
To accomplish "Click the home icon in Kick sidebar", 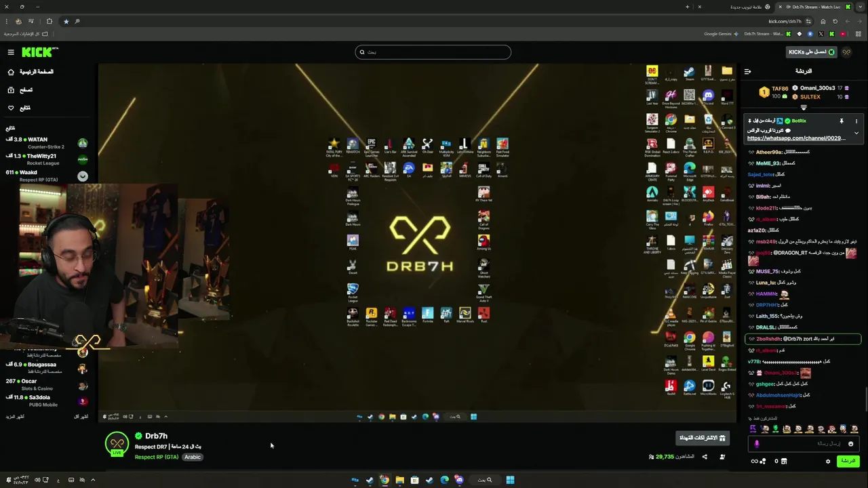I will point(11,72).
